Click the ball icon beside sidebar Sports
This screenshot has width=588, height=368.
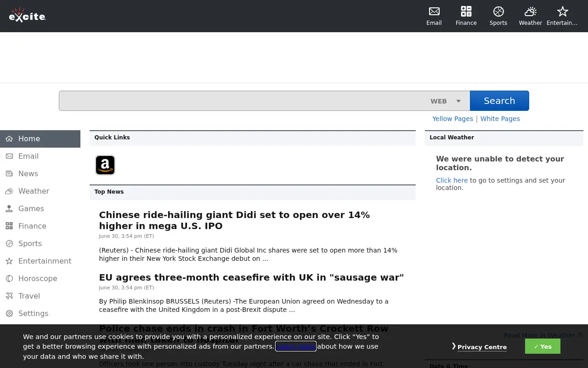(x=9, y=244)
